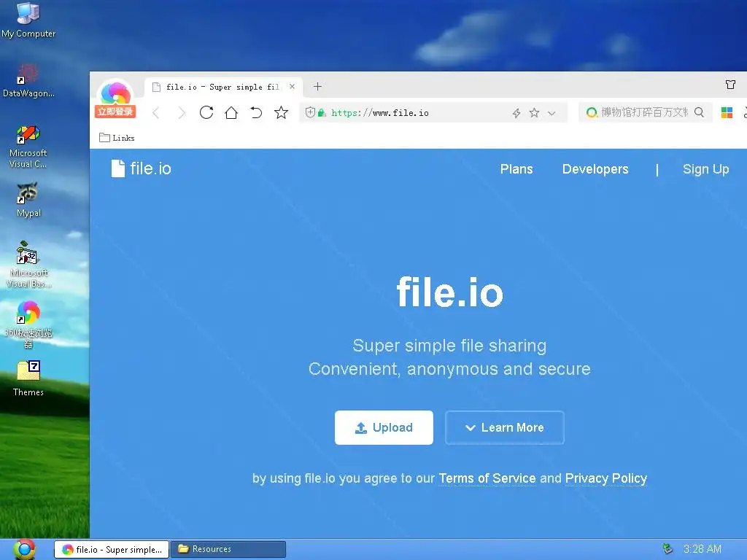The height and width of the screenshot is (560, 747).
Task: Click the lightning speed mode icon
Action: (516, 113)
